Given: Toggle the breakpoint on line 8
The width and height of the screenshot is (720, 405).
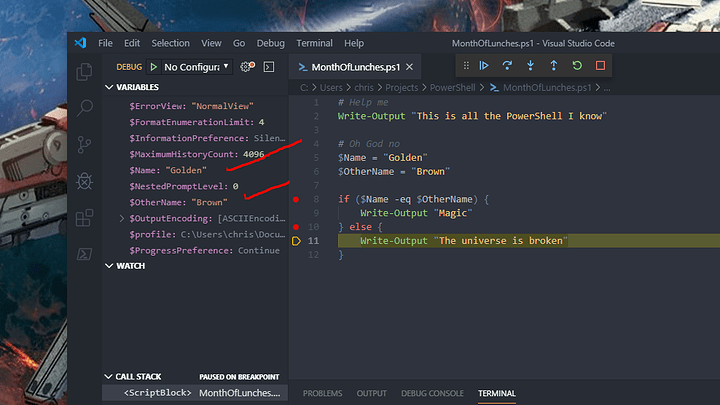Looking at the screenshot, I should [x=296, y=199].
